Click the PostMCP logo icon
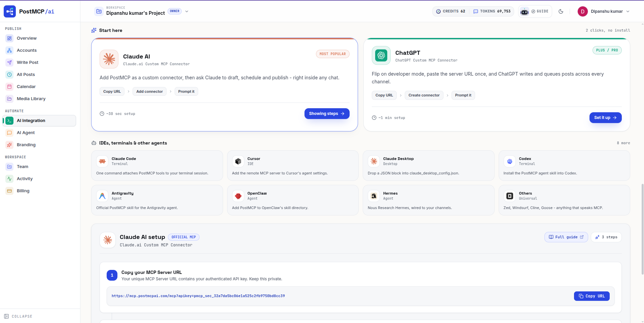The image size is (644, 323). 10,11
